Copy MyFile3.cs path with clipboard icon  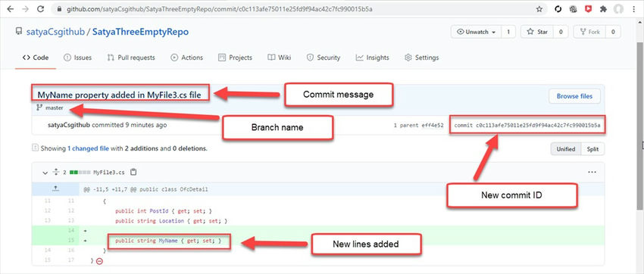(x=133, y=173)
